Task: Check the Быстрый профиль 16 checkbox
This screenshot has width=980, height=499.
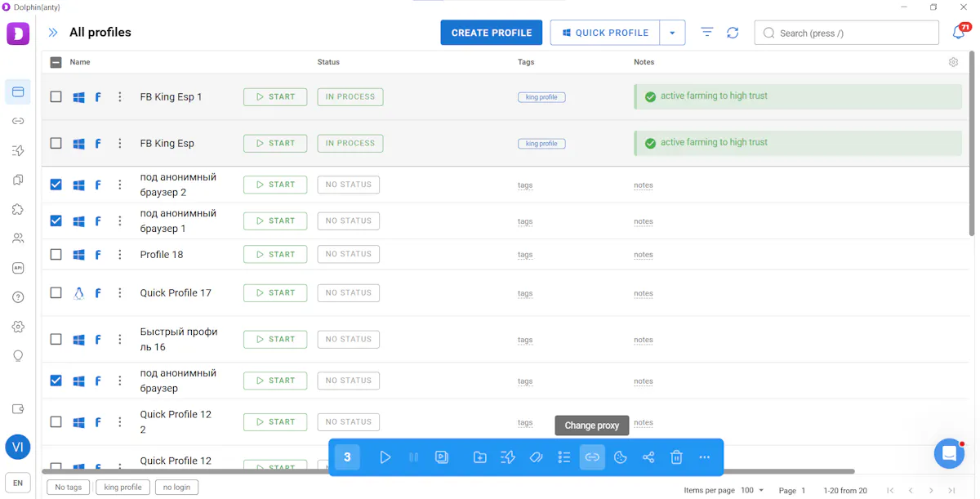Action: tap(56, 339)
